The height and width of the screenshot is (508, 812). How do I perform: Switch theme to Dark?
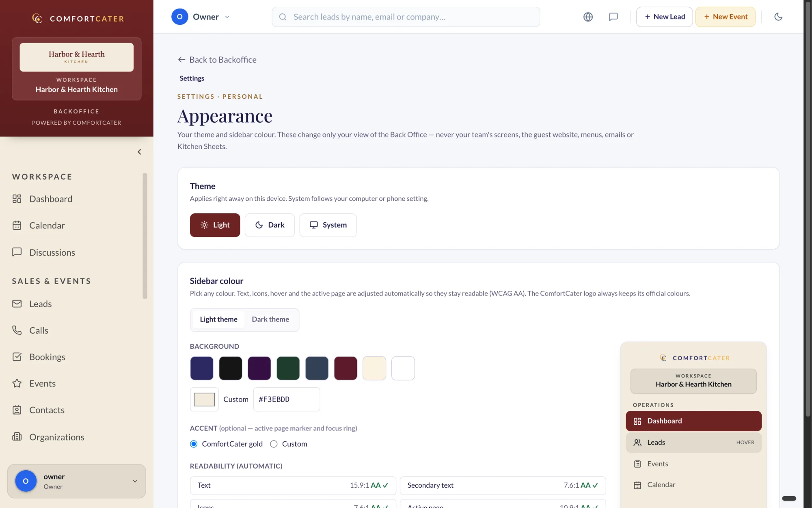coord(270,225)
